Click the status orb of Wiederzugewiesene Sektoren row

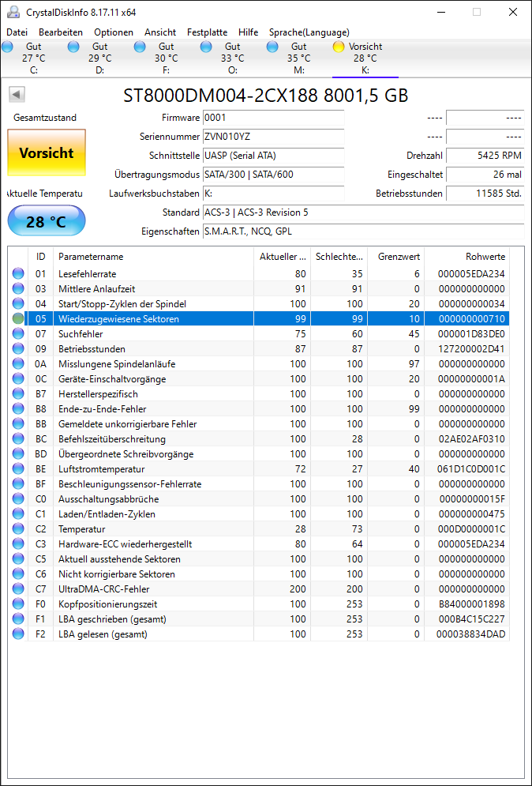[18, 318]
